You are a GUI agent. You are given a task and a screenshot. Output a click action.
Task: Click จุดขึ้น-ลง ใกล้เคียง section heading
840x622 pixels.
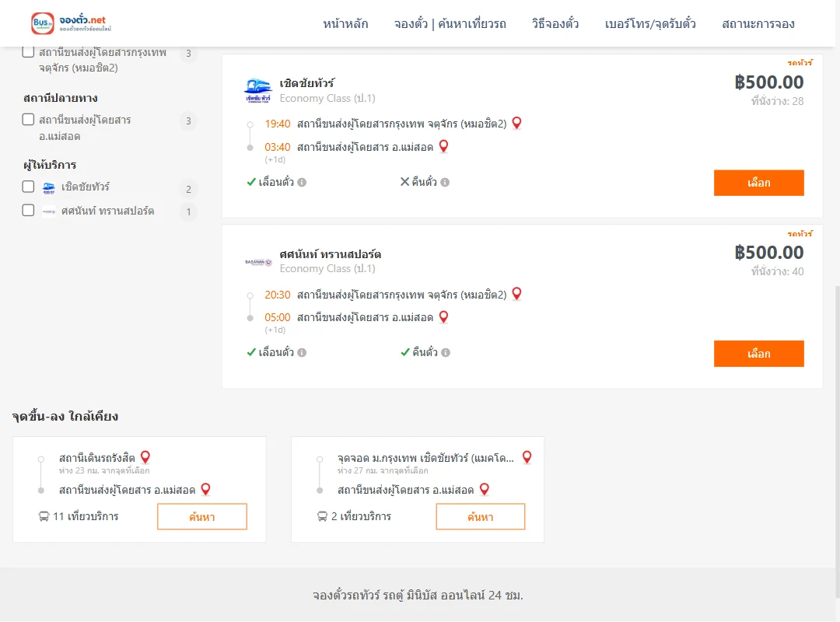(65, 416)
